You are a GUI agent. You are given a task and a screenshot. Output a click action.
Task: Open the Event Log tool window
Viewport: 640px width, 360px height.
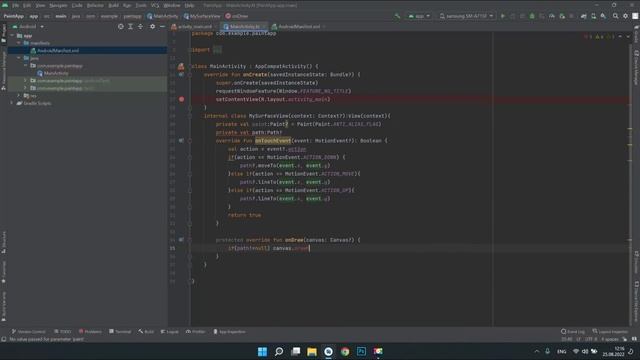(x=573, y=331)
